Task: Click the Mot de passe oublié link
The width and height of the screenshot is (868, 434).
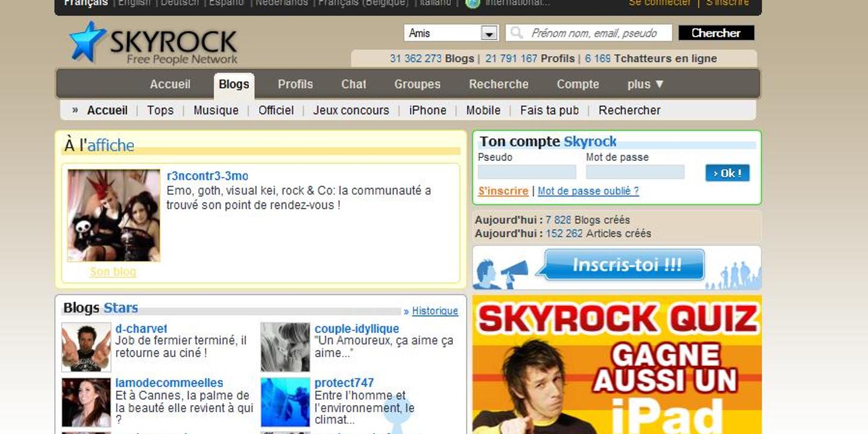Action: 588,191
